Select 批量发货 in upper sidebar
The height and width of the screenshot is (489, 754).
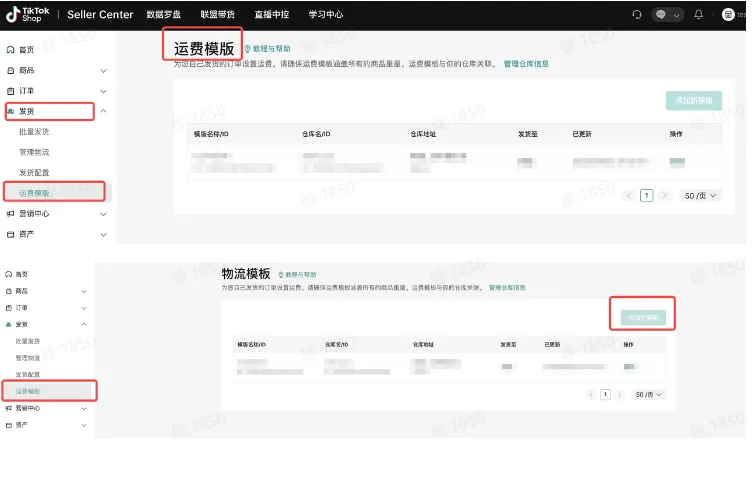[x=34, y=132]
